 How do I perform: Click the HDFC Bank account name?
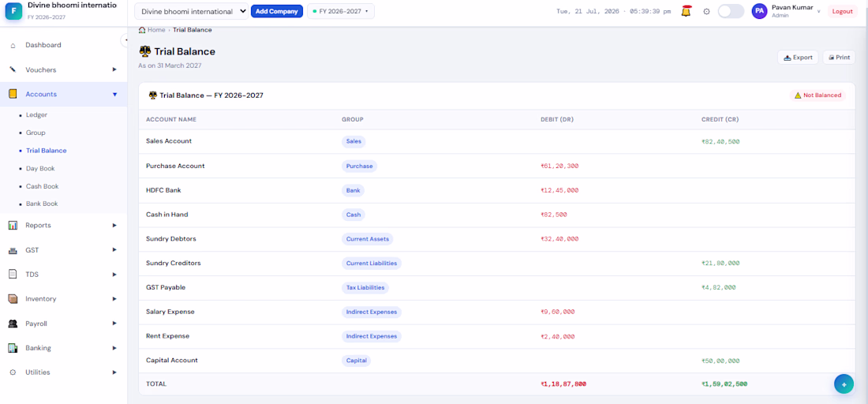tap(163, 190)
